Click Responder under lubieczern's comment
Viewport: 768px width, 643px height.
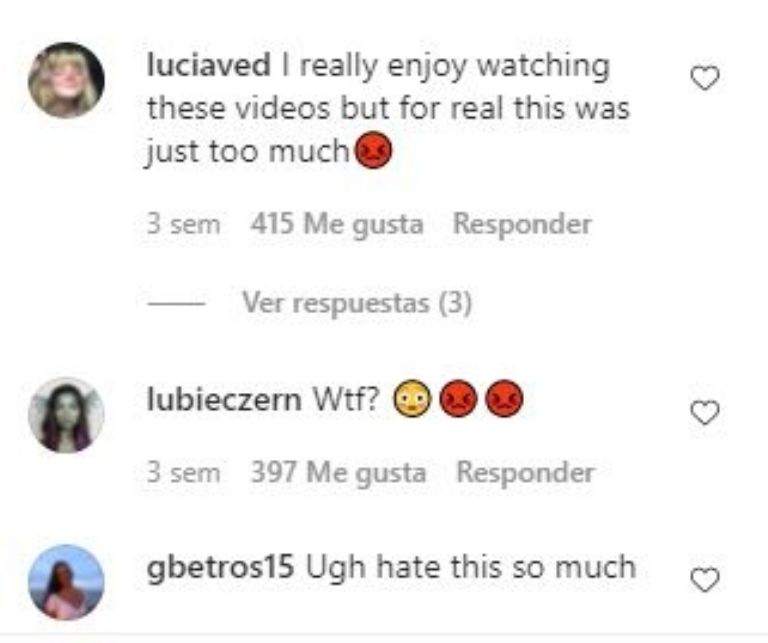point(526,473)
